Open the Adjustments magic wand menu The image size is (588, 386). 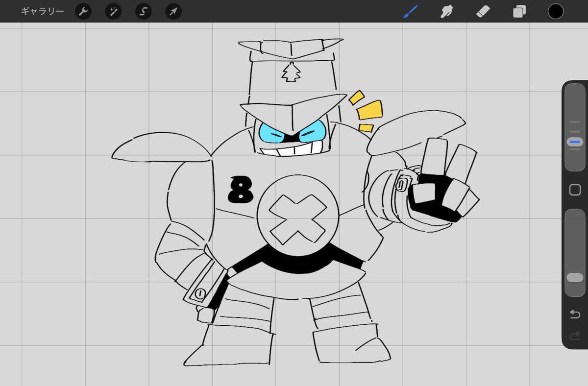pos(114,12)
